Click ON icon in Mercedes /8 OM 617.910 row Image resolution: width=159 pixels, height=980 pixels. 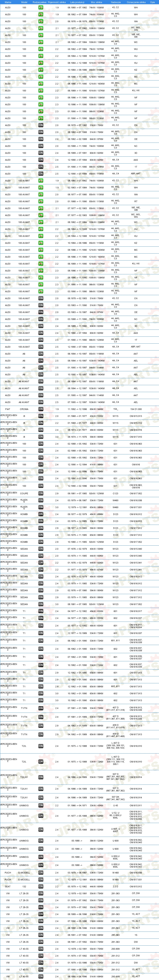pyautogui.click(x=41, y=437)
